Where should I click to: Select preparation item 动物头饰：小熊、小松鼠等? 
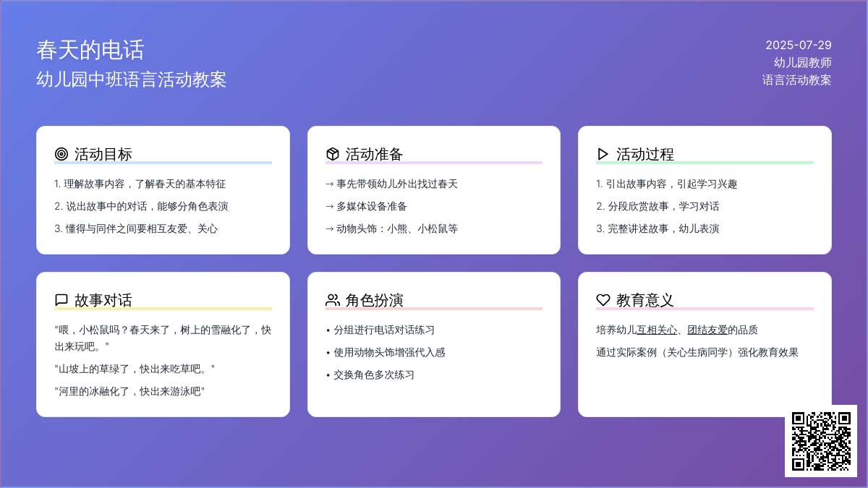point(391,228)
